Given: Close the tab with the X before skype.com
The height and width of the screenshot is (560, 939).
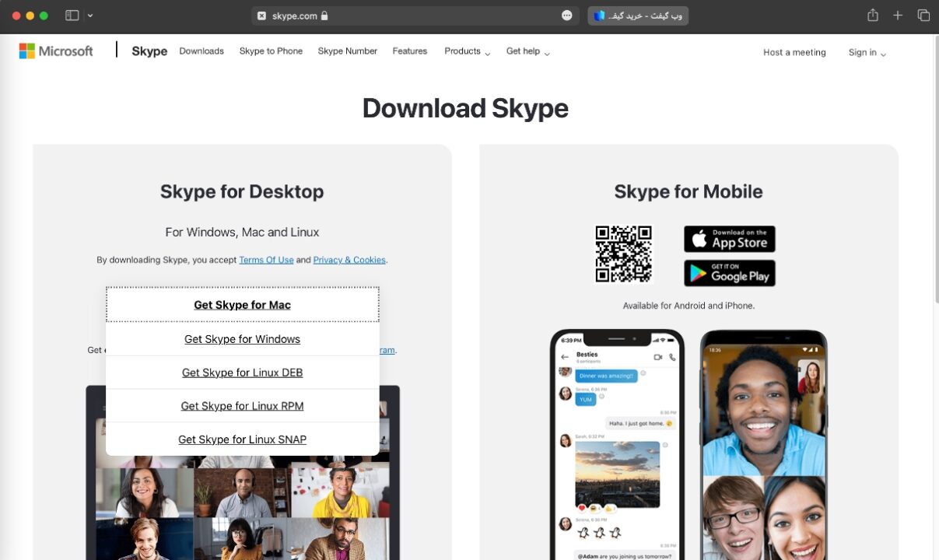Looking at the screenshot, I should pos(261,16).
